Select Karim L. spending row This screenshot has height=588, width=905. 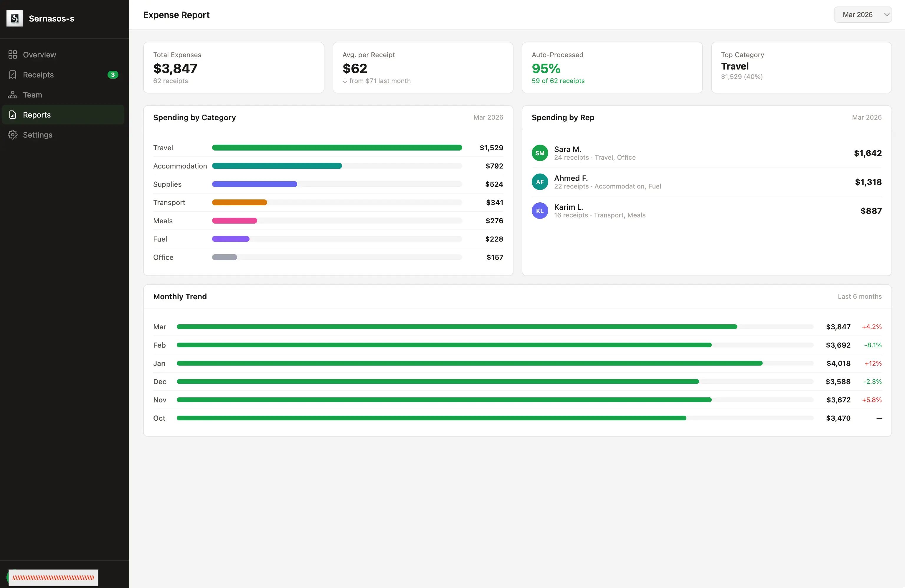(x=706, y=211)
